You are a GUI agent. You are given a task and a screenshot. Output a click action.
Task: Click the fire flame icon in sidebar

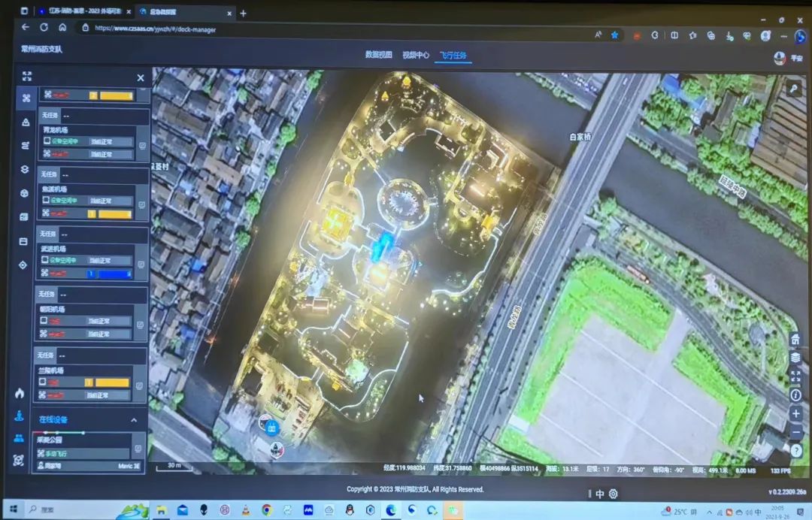19,393
